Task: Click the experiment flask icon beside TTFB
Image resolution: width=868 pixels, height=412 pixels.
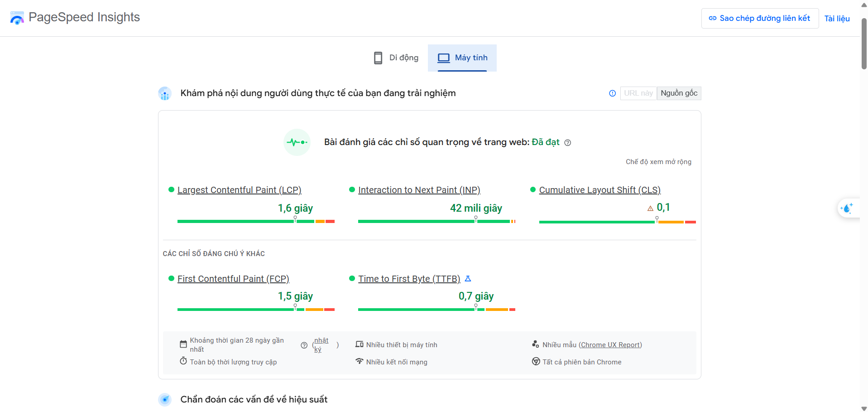Action: pos(468,278)
